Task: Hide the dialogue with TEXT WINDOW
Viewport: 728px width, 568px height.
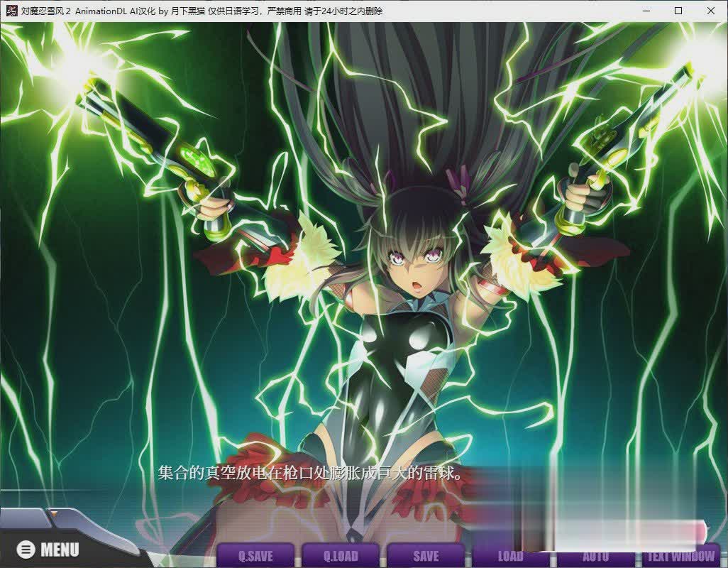Action: [680, 556]
